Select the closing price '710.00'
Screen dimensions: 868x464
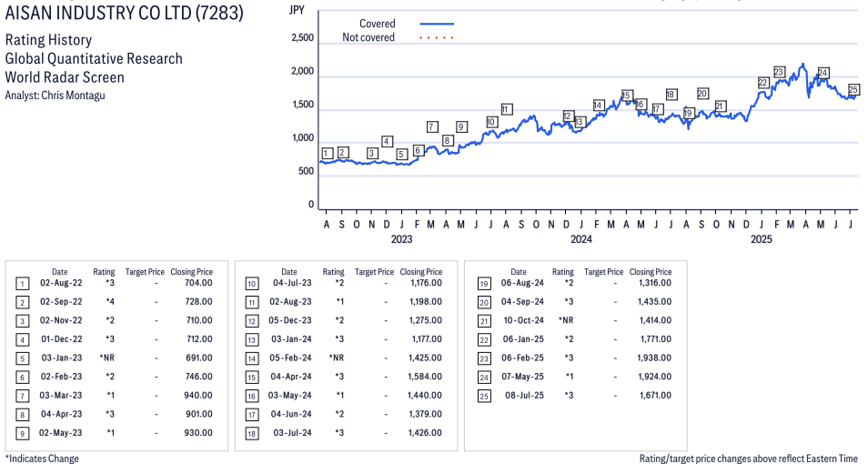[198, 320]
